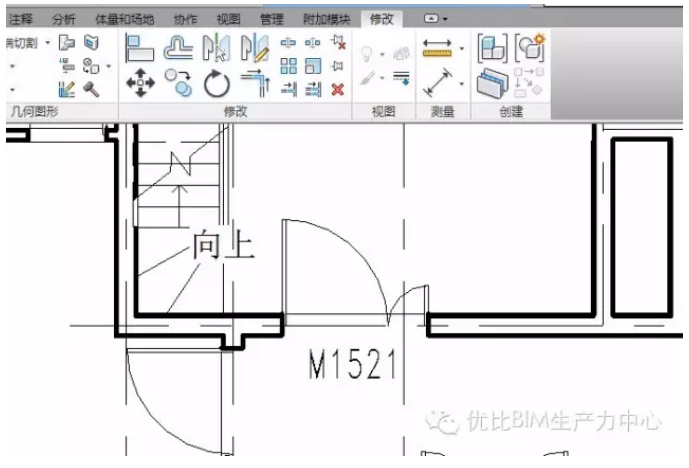Screen dimensions: 689x468
Task: Select the Offset tool
Action: pyautogui.click(x=177, y=47)
